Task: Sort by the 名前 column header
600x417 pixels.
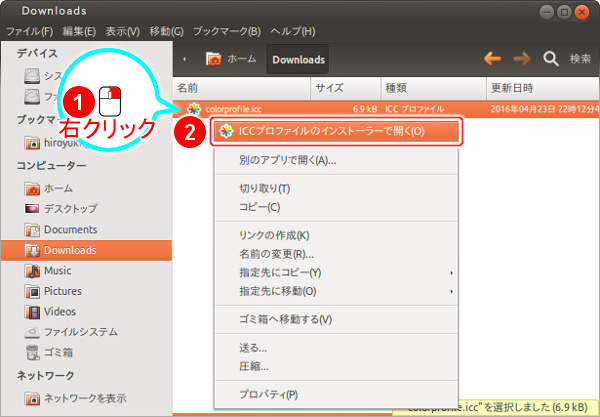Action: coord(242,88)
